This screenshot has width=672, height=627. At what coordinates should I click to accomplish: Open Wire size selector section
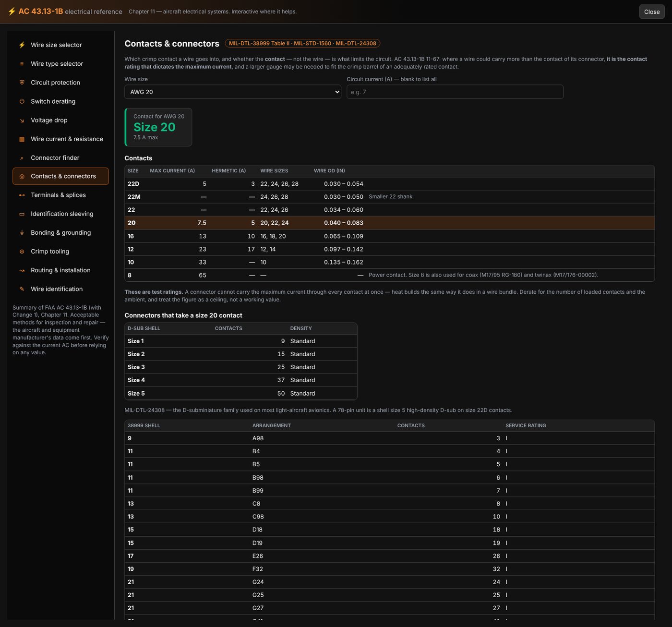point(60,45)
